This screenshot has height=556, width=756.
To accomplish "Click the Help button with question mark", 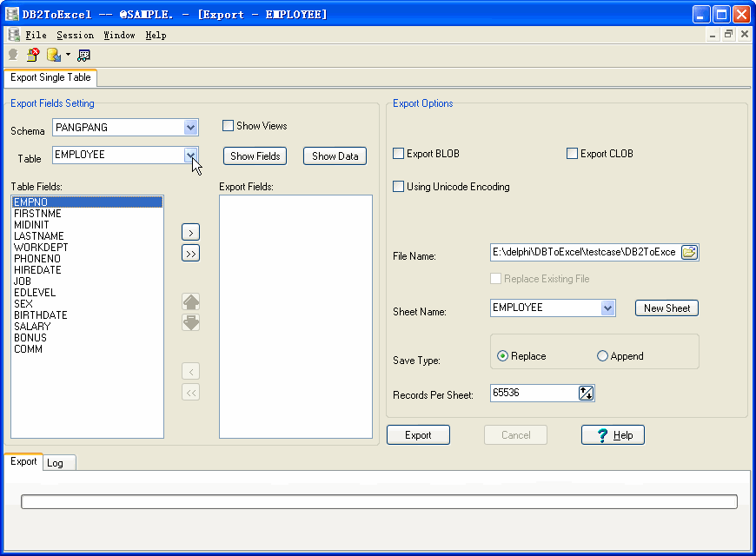I will pos(613,435).
